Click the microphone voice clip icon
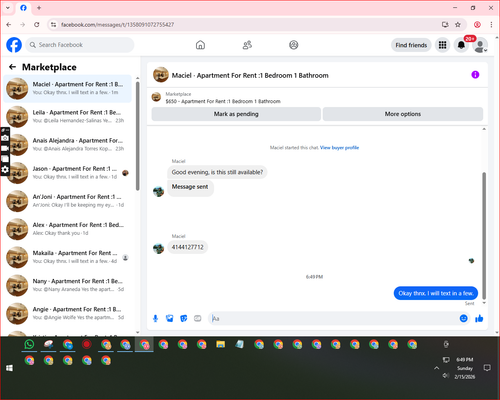Viewport: 500px width, 400px height. click(155, 318)
